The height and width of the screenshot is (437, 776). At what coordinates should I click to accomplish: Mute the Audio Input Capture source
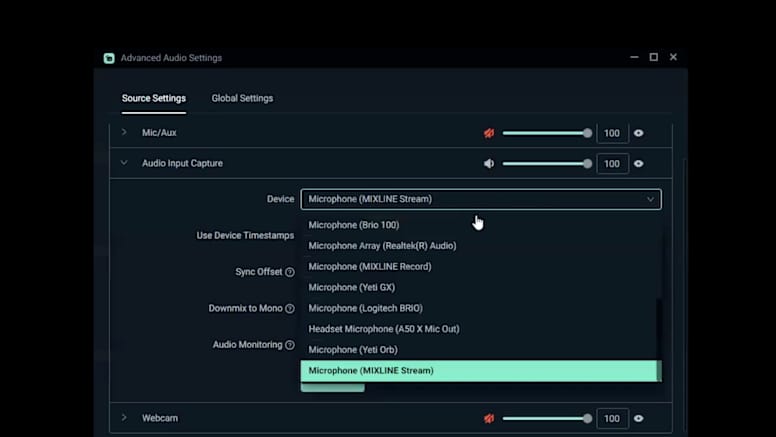tap(489, 164)
